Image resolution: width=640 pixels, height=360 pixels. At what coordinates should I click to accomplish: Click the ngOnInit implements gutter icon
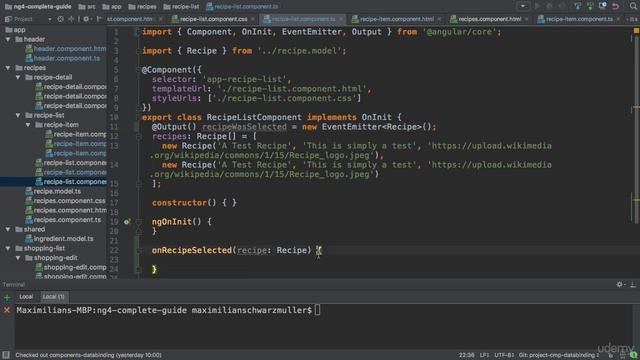(127, 222)
